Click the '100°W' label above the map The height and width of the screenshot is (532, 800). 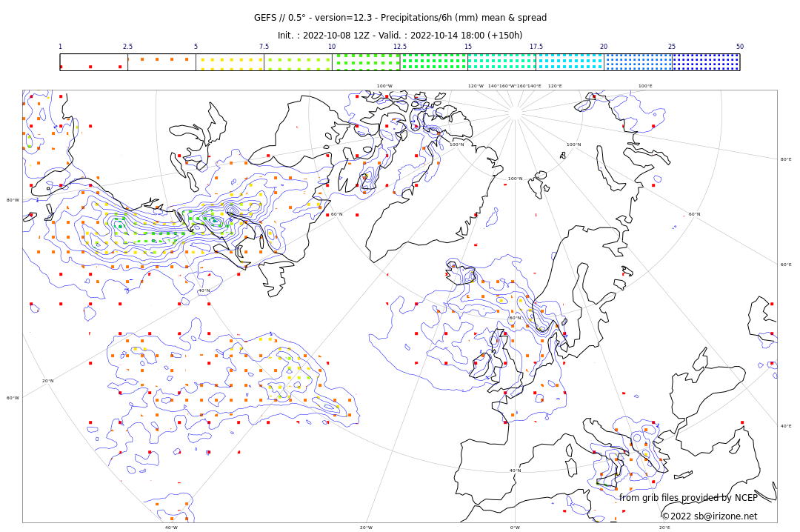pyautogui.click(x=384, y=86)
